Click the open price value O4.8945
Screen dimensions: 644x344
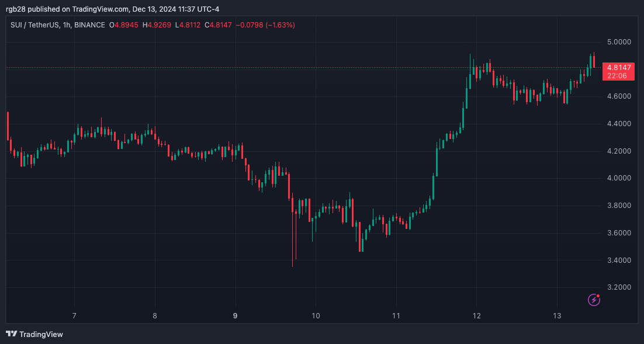[x=123, y=25]
